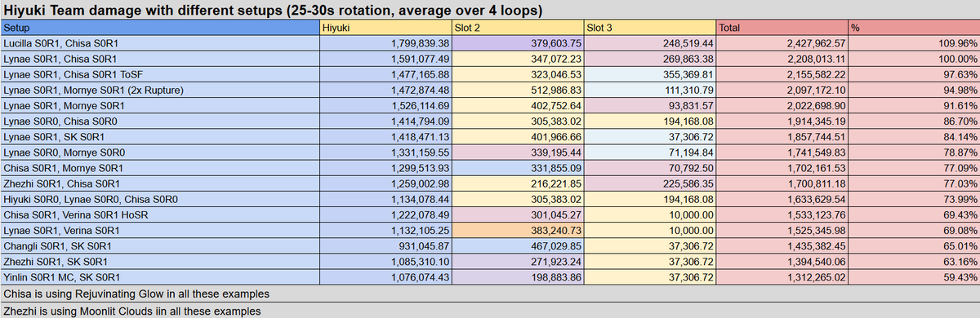Viewport: 980px width, 318px height.
Task: Click the 'Total' column header
Action: [782, 27]
